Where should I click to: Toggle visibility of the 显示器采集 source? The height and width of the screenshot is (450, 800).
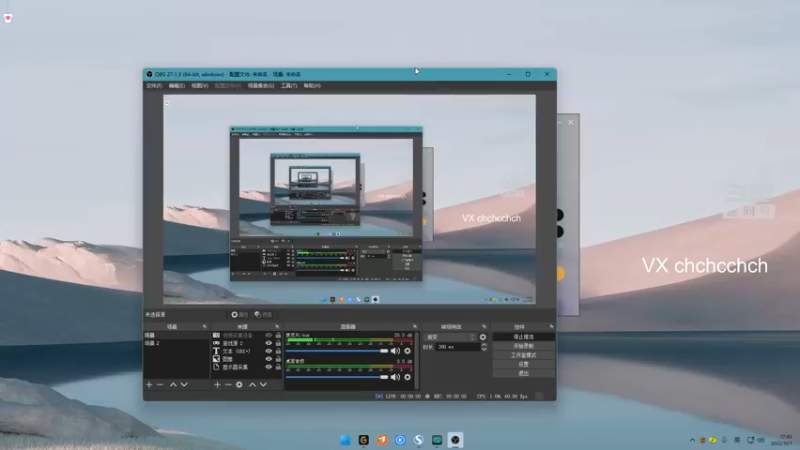tap(268, 367)
